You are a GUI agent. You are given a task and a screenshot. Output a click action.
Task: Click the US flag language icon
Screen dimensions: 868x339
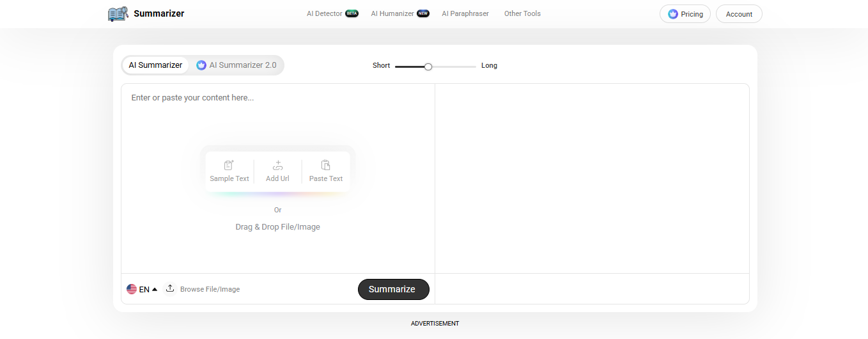click(x=132, y=289)
